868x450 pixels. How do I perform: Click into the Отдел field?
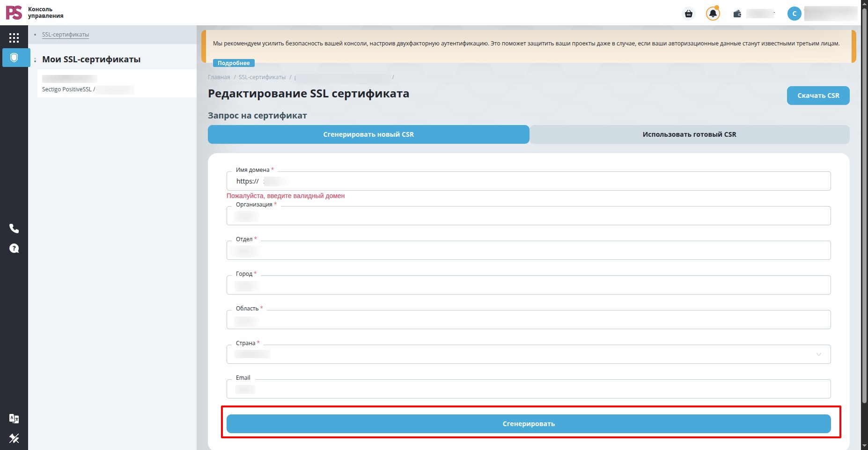[x=529, y=250]
